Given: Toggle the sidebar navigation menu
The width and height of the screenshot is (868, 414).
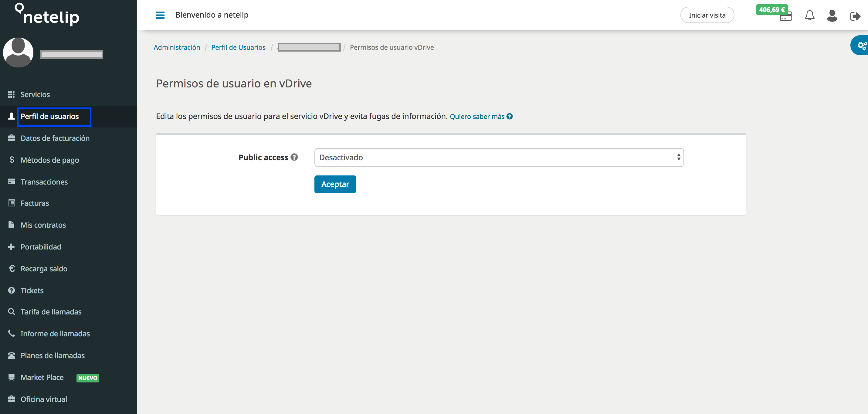Looking at the screenshot, I should coord(159,15).
